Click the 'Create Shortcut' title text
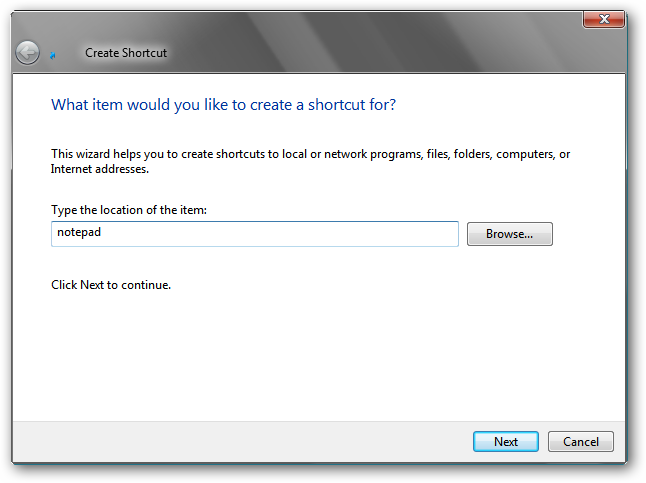 [126, 53]
